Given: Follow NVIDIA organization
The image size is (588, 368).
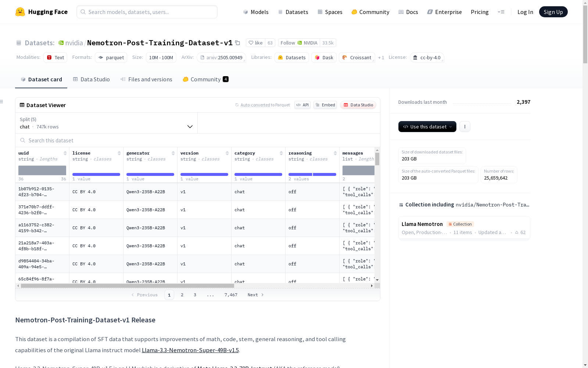Looking at the screenshot, I should (x=299, y=43).
